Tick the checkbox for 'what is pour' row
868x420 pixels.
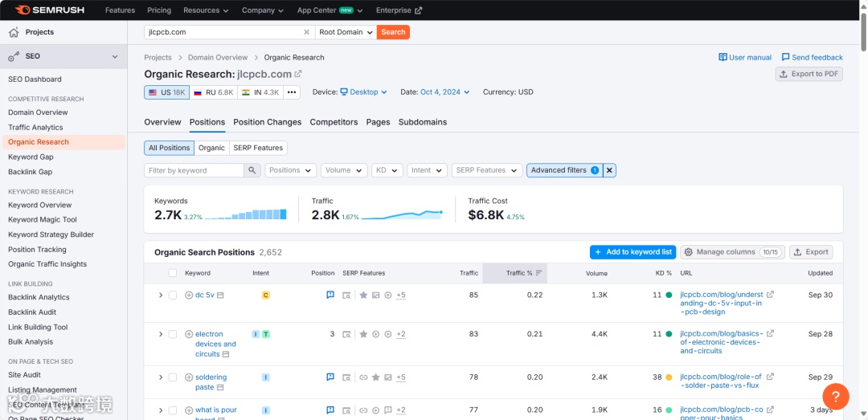click(173, 410)
